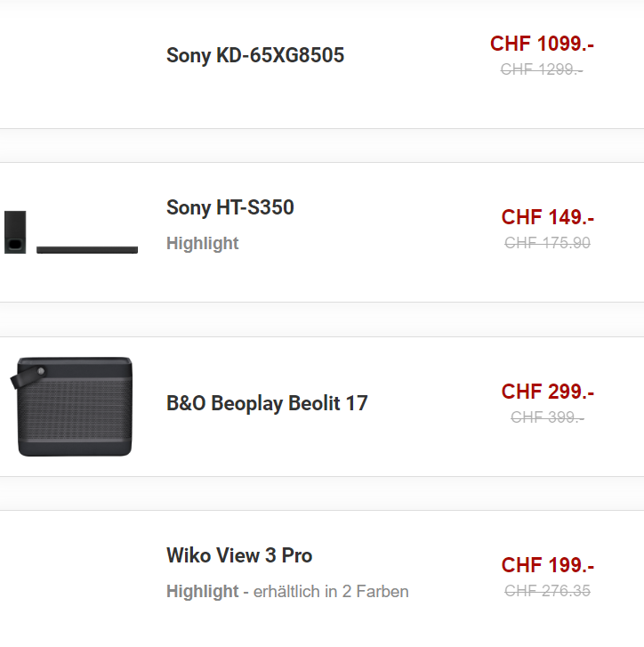Viewport: 644px width, 647px height.
Task: Click the crossed-out CHF 276.35 price
Action: click(x=548, y=590)
